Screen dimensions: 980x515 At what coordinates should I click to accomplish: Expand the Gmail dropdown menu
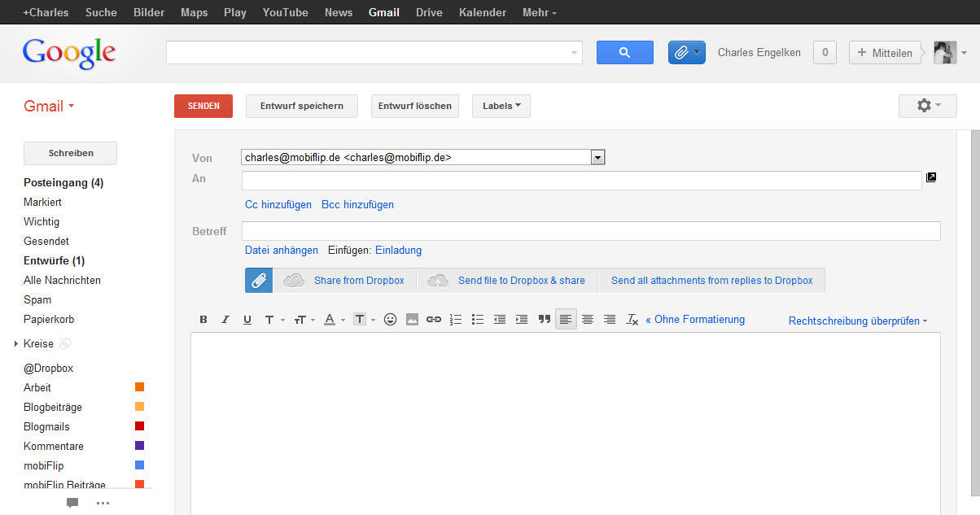[x=49, y=107]
